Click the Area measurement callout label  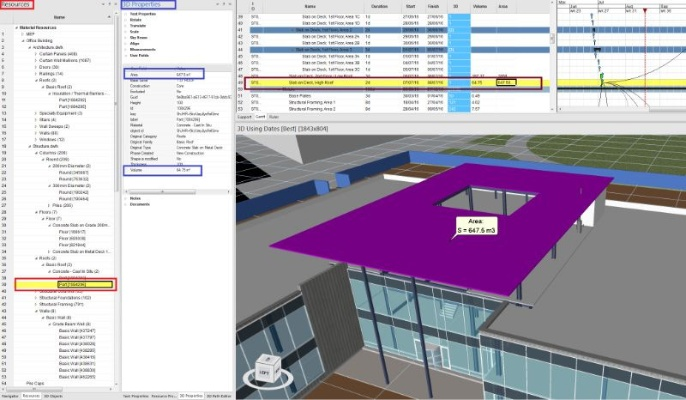pos(476,226)
